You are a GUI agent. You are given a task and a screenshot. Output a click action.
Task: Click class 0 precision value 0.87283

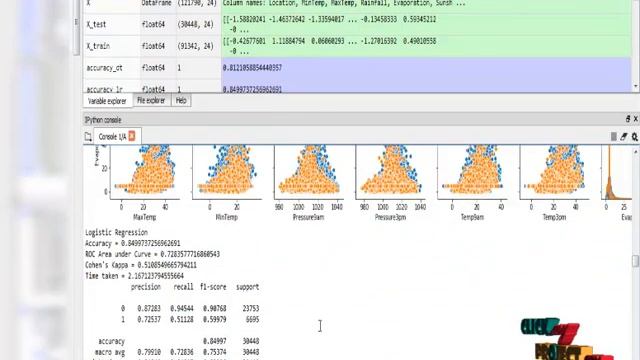(149, 309)
